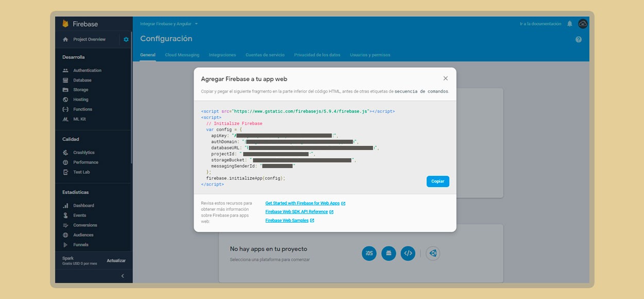644x299 pixels.
Task: Click the '// Initialize Firebase' comment line
Action: click(x=234, y=124)
